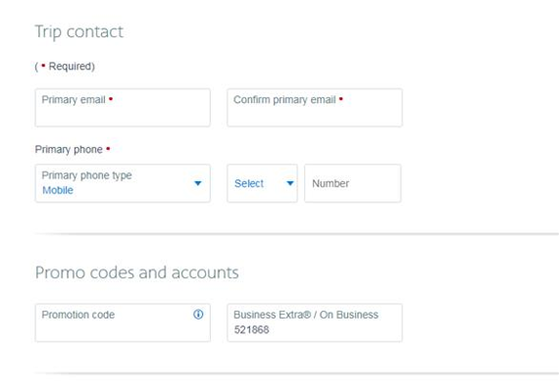The width and height of the screenshot is (560, 392).
Task: Click the Confirm primary email label text
Action: coord(284,100)
